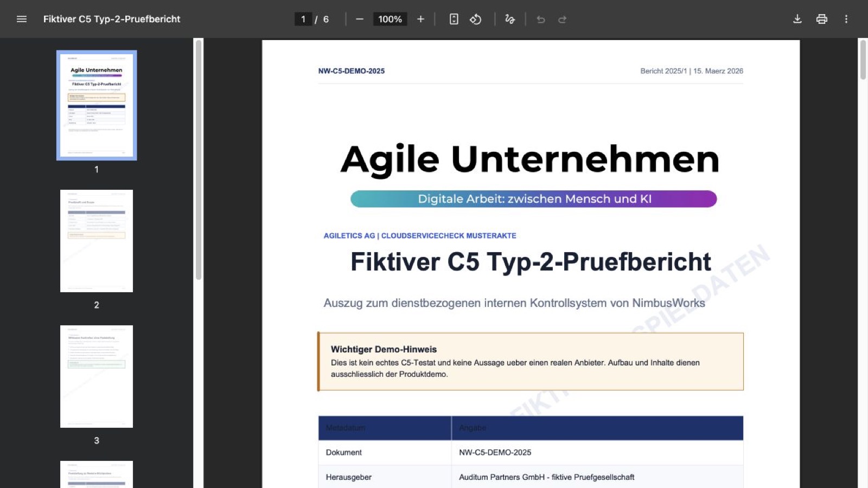Click the document title 'Fiktiver C5 Typ-2-Pruefbericht' in toolbar
Screen dimensions: 868x488
point(112,19)
